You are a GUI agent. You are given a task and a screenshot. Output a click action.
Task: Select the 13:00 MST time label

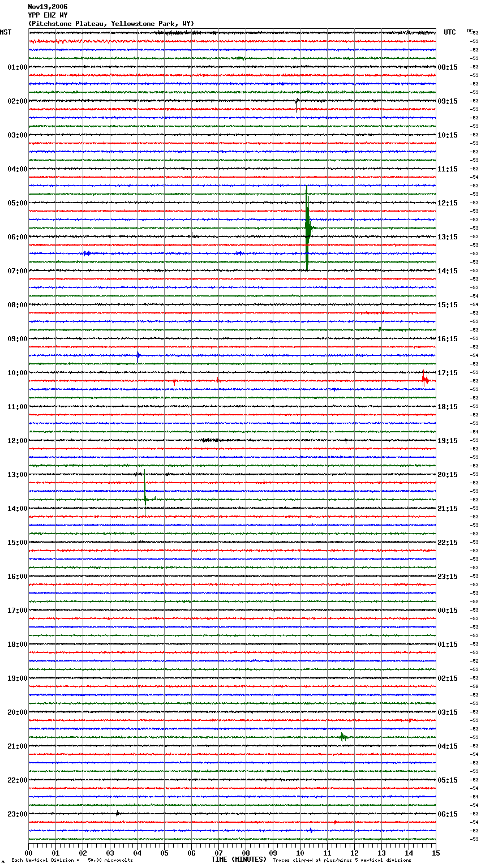click(x=17, y=475)
